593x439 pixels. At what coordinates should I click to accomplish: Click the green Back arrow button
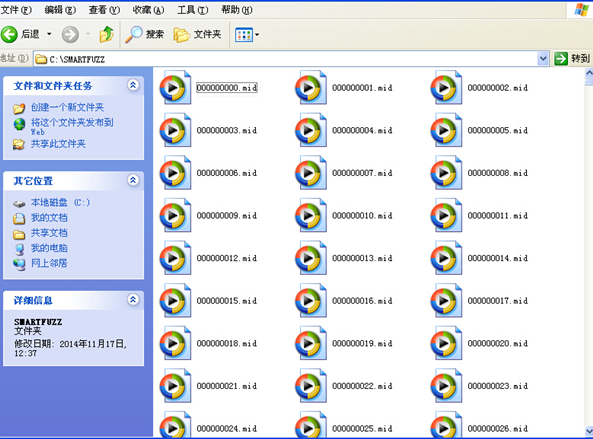pos(9,34)
